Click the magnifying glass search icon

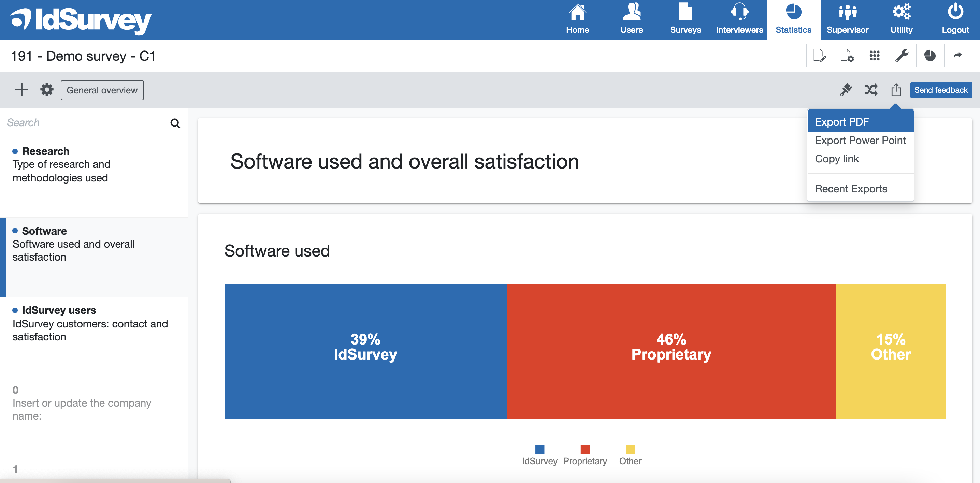(175, 123)
